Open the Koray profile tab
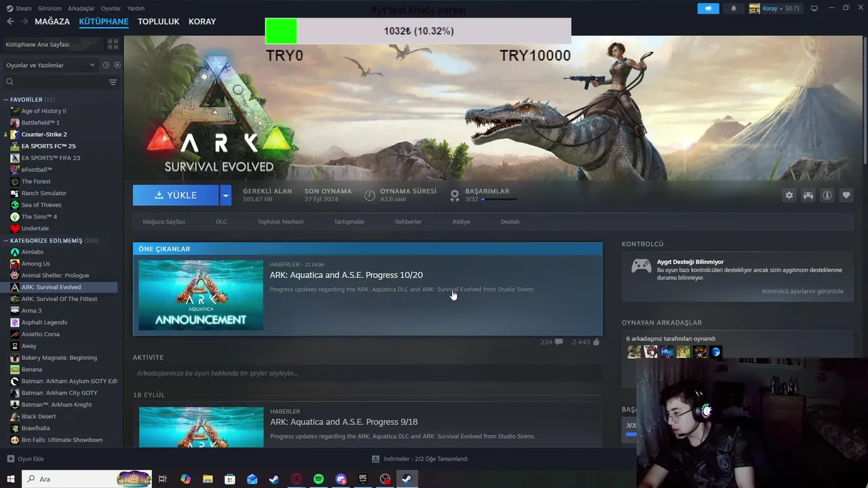This screenshot has height=488, width=868. click(202, 22)
